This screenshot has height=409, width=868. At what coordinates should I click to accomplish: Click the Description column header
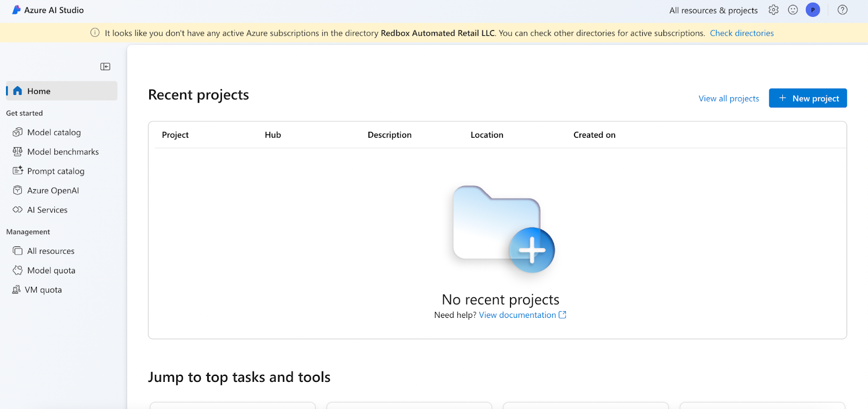click(390, 135)
